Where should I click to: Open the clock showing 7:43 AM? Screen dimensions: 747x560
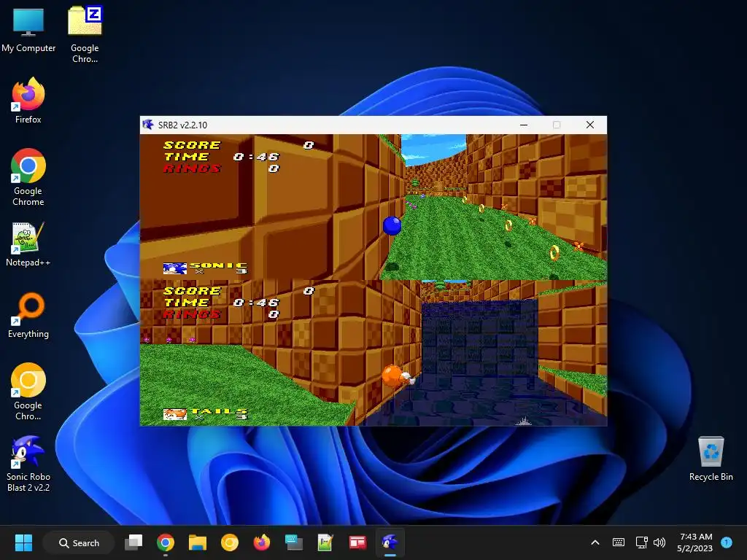tap(694, 542)
